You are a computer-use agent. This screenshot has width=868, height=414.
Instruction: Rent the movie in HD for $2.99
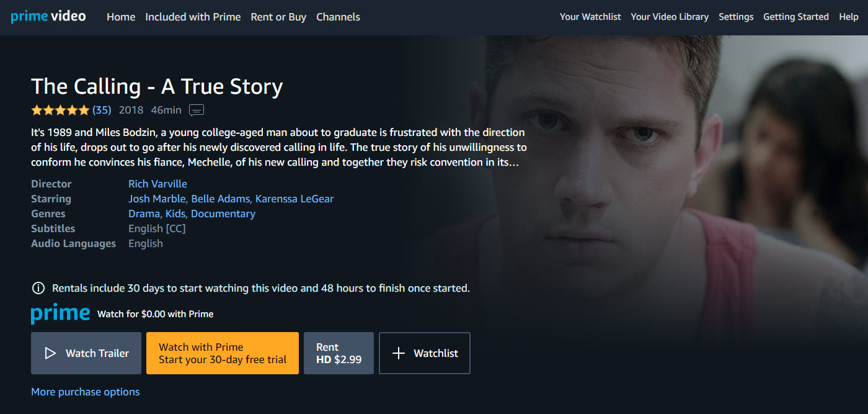tap(339, 353)
